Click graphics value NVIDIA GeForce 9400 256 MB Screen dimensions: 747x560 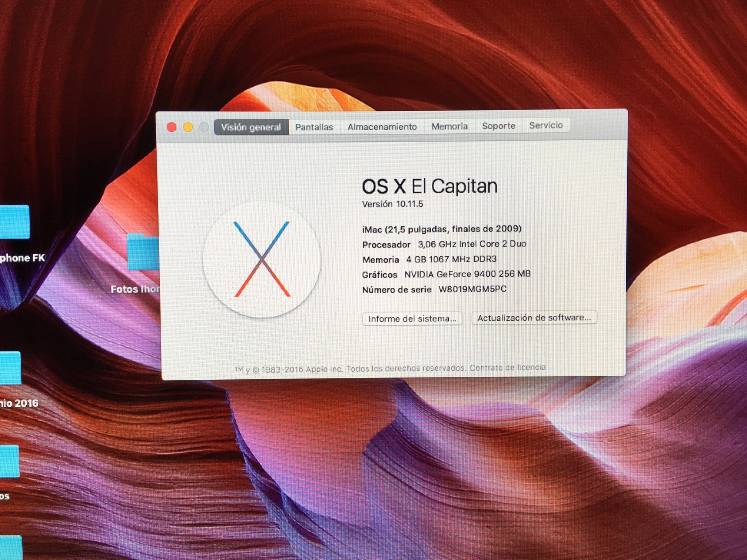point(468,274)
